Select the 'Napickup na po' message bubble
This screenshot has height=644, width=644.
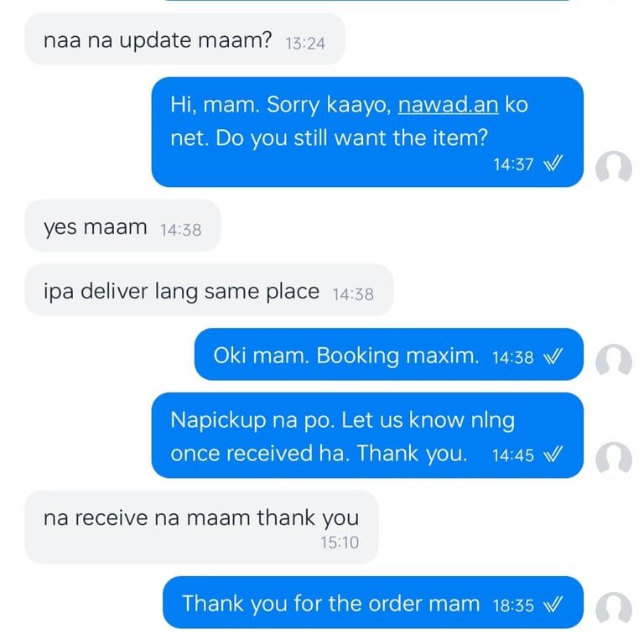pos(367,435)
